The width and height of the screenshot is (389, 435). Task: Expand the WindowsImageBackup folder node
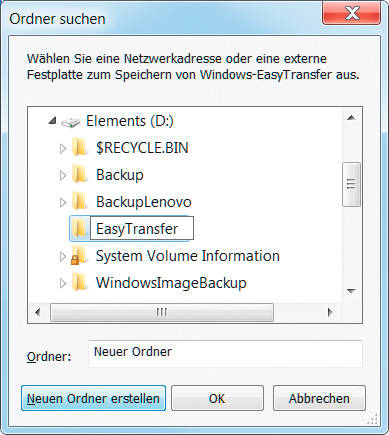click(63, 283)
